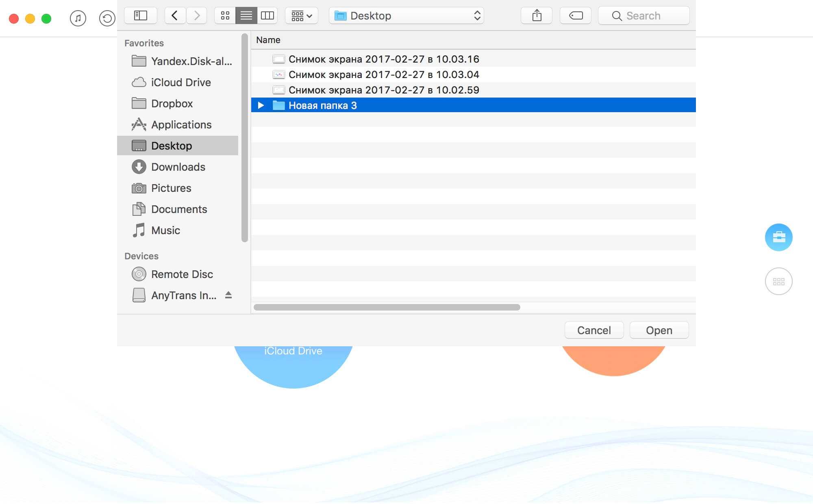
Task: Toggle the sidebar visibility button
Action: click(x=141, y=16)
